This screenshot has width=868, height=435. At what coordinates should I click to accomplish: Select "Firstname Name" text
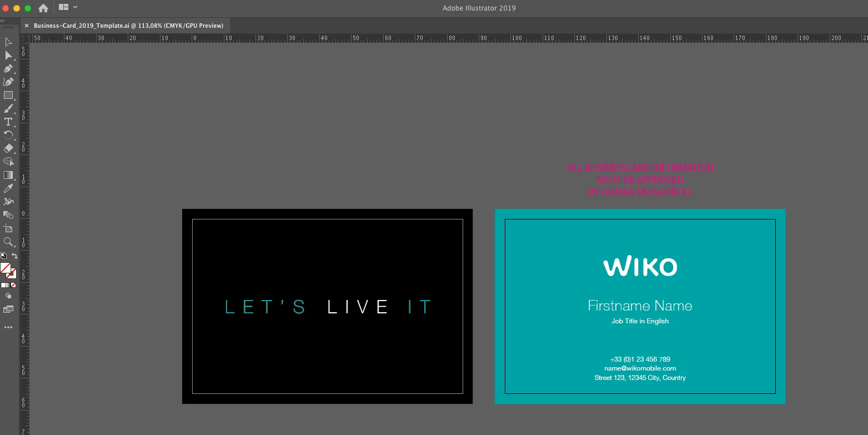point(640,306)
